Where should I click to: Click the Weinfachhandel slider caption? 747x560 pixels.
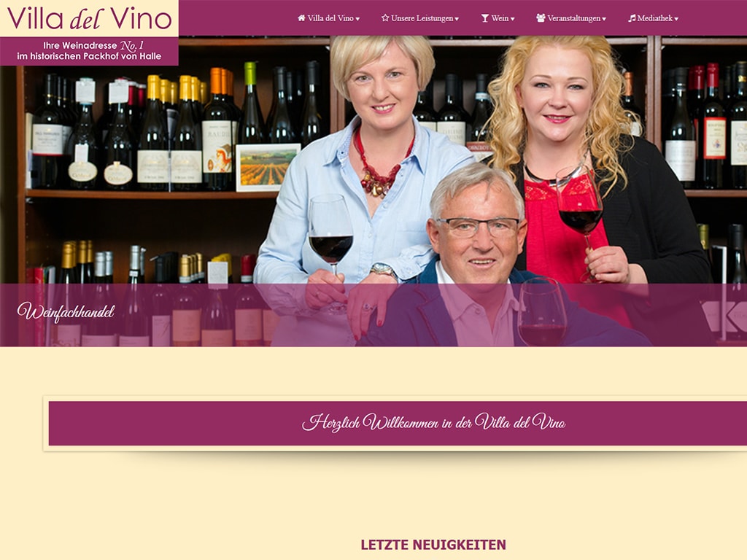click(x=66, y=312)
